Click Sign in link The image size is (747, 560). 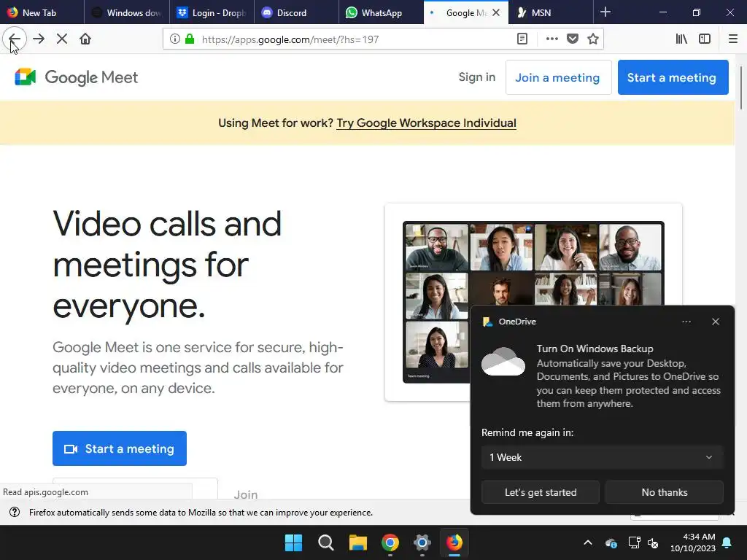tap(477, 77)
